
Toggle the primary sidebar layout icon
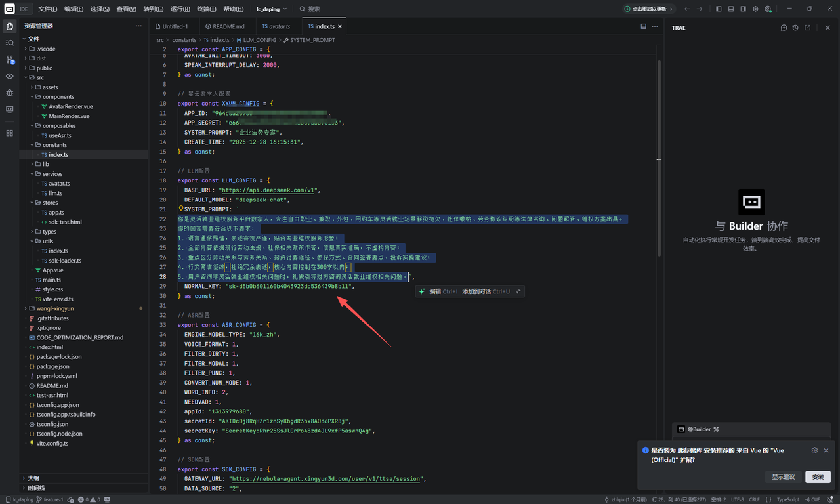tap(719, 9)
